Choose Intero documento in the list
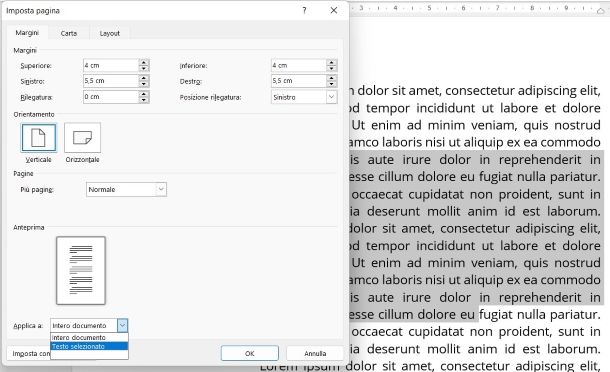Viewport: 610px width, 372px height. click(89, 337)
